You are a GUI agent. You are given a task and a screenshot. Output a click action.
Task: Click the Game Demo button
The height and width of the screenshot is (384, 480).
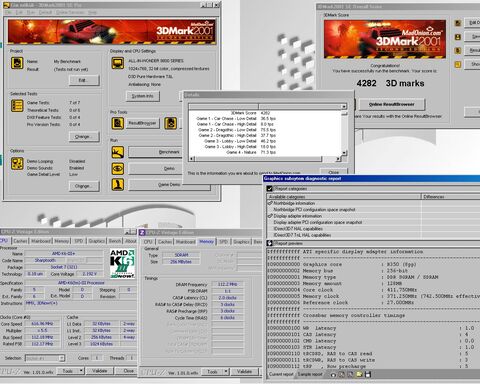pos(169,185)
